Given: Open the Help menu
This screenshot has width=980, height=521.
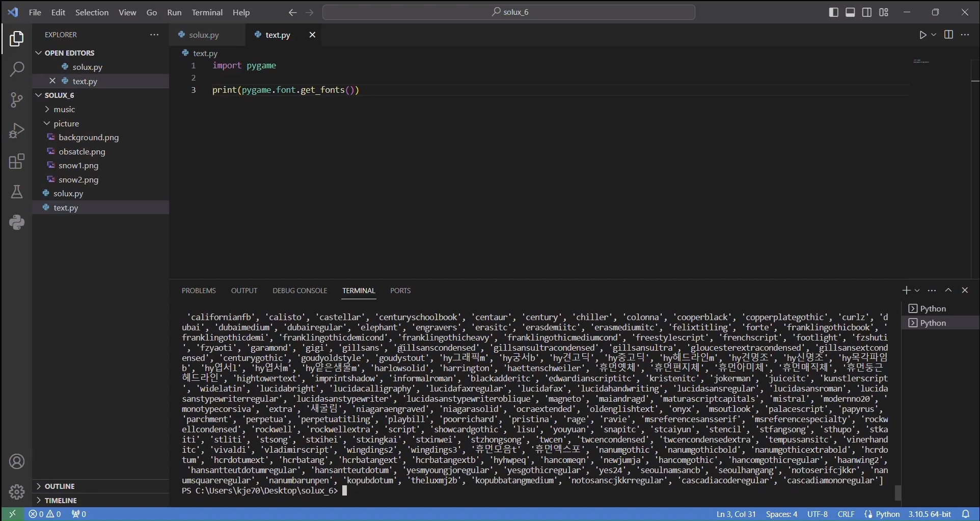Looking at the screenshot, I should [x=241, y=12].
